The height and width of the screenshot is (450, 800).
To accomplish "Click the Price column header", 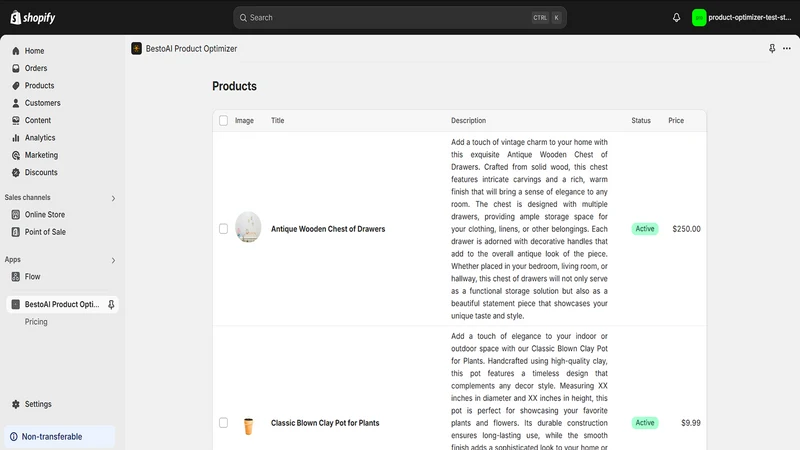I will pos(676,120).
